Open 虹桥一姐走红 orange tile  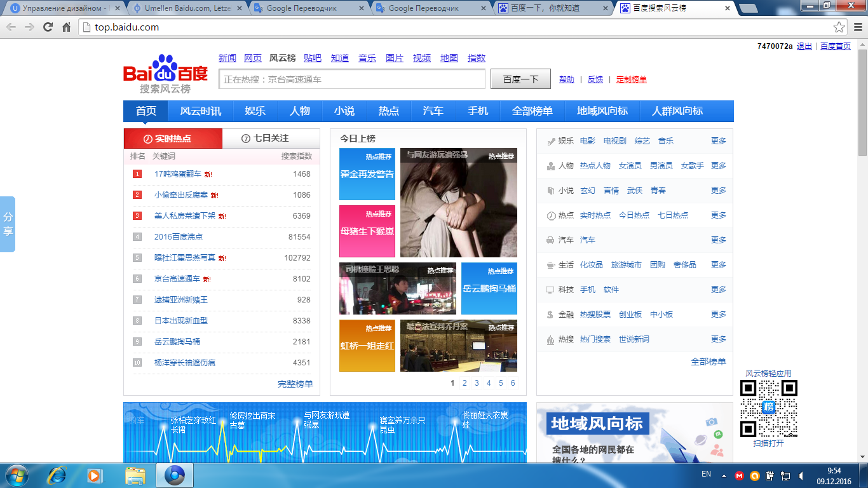click(x=367, y=346)
